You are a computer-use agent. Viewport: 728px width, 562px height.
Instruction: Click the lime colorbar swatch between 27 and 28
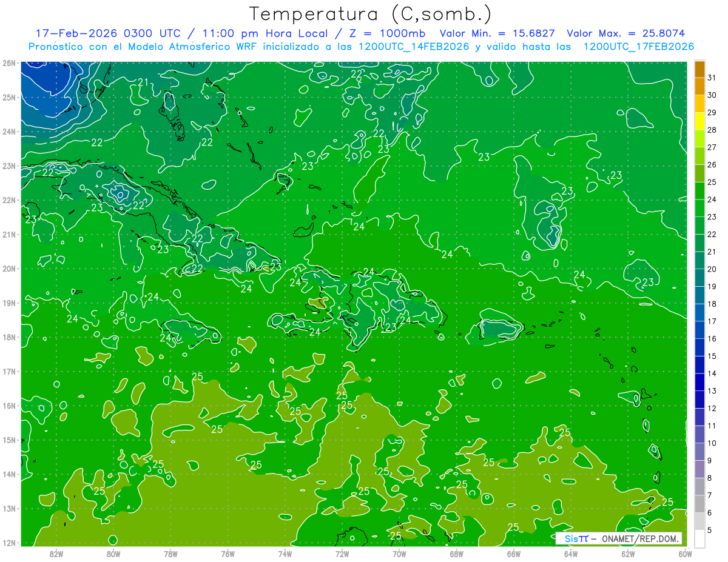point(699,138)
